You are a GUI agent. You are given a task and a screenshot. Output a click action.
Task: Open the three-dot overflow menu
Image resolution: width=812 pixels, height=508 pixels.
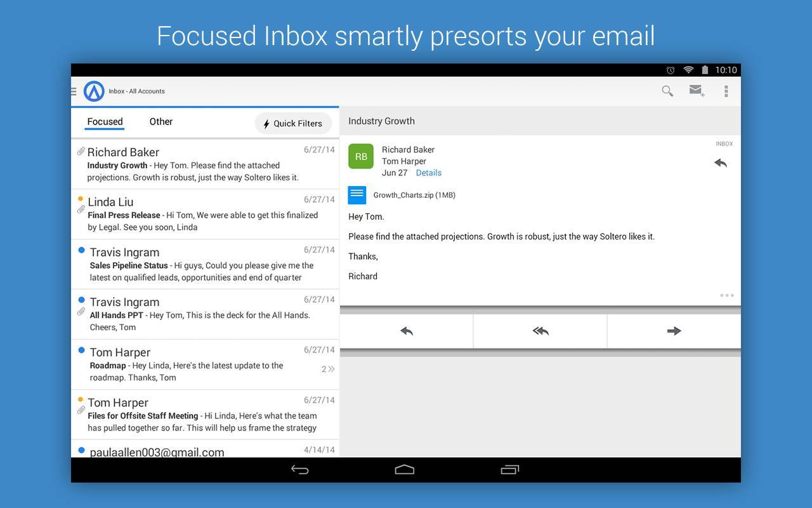coord(726,91)
